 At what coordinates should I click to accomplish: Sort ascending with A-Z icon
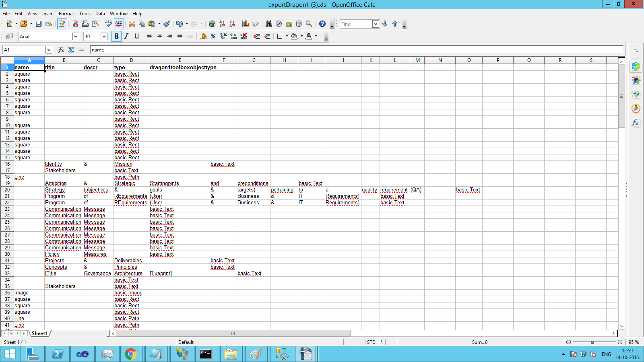222,24
